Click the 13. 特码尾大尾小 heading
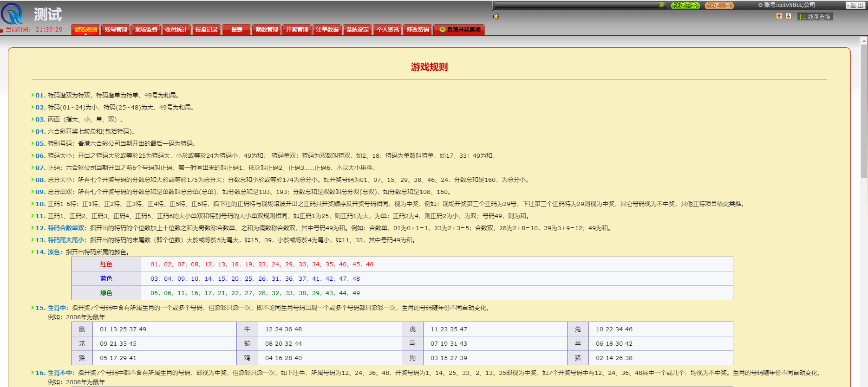 click(61, 240)
